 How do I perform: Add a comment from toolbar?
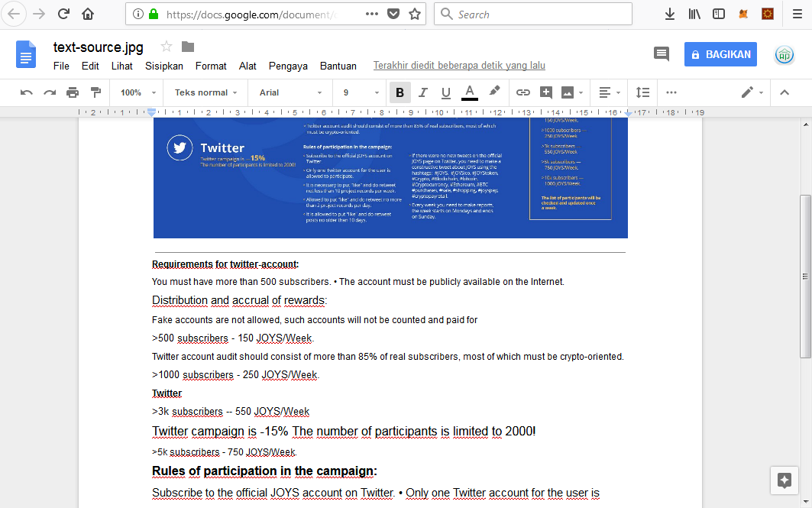[546, 92]
